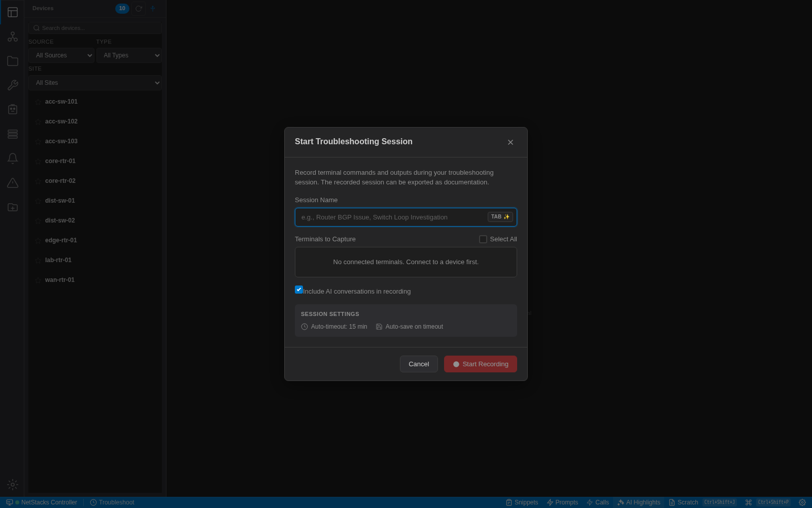Open sidebar settings gear at bottom left
Screen dimensions: 812x508
point(13,485)
